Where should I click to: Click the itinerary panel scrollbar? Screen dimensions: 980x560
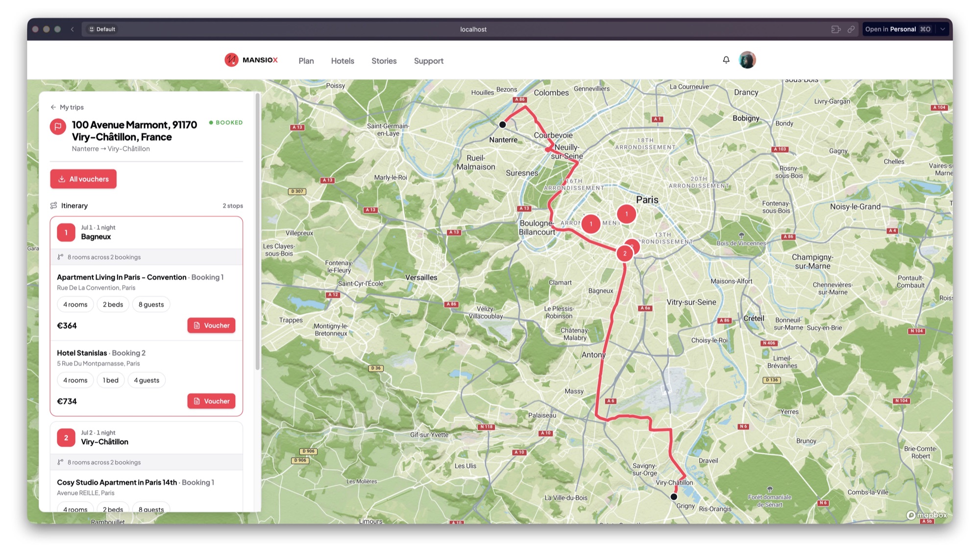pyautogui.click(x=257, y=231)
